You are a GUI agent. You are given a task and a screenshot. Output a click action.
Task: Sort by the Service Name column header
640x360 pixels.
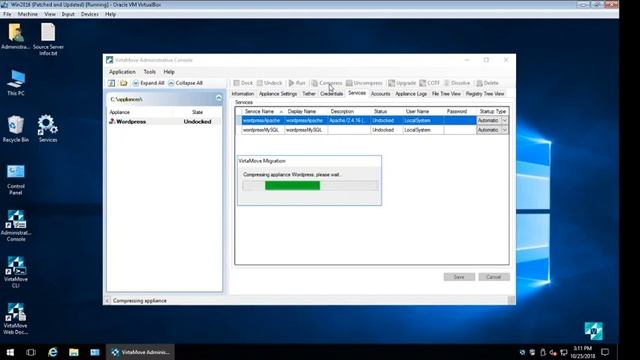click(x=262, y=111)
